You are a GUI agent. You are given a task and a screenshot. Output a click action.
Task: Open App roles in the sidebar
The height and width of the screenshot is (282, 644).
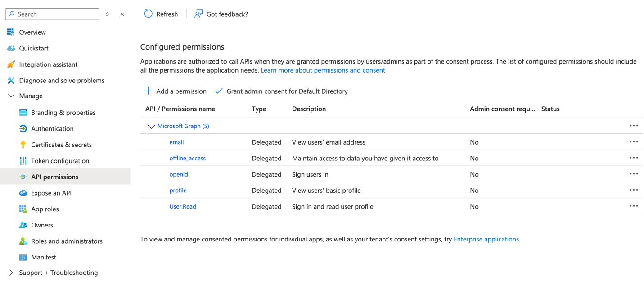tap(45, 209)
